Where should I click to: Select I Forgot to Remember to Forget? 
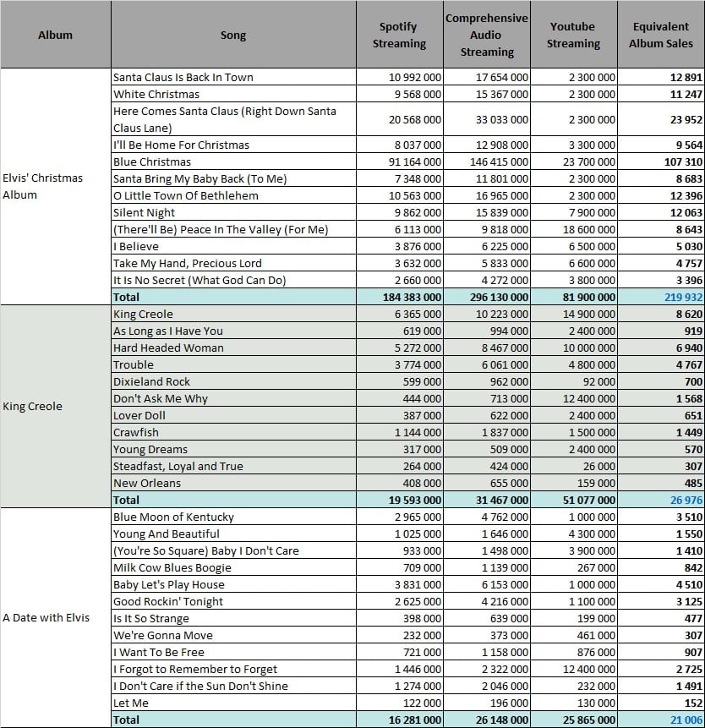(233, 669)
